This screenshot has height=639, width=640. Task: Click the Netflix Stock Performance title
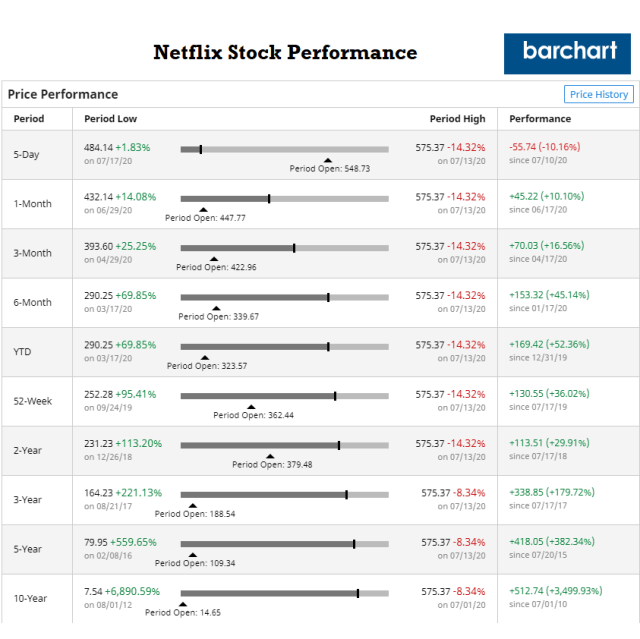tap(285, 52)
